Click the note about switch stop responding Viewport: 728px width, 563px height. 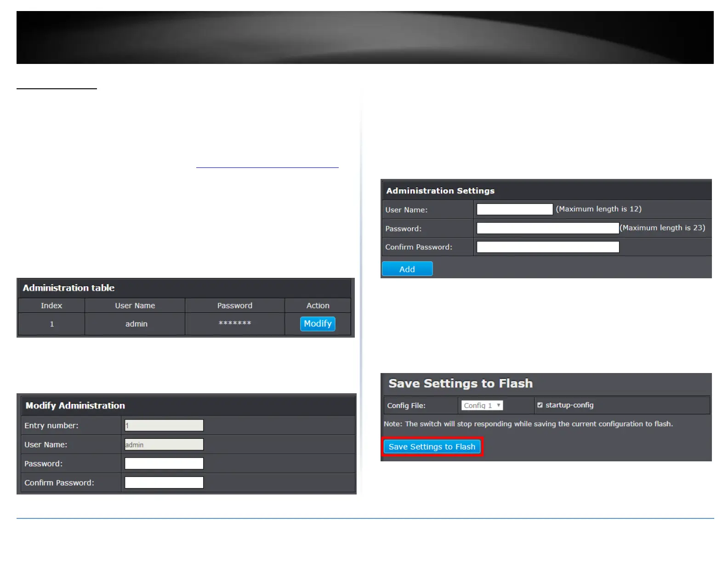coord(528,424)
